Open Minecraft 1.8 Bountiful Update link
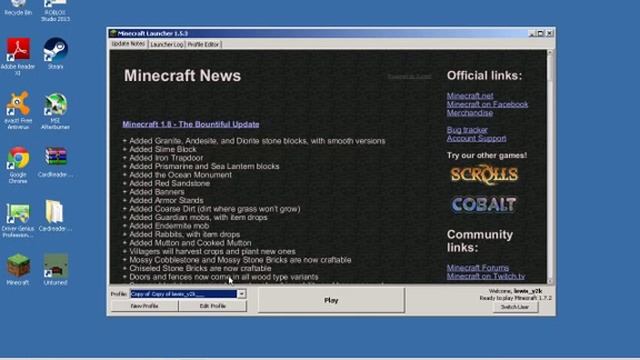 point(191,124)
